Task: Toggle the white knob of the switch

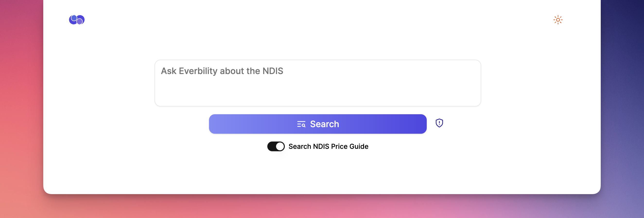Action: click(x=280, y=146)
